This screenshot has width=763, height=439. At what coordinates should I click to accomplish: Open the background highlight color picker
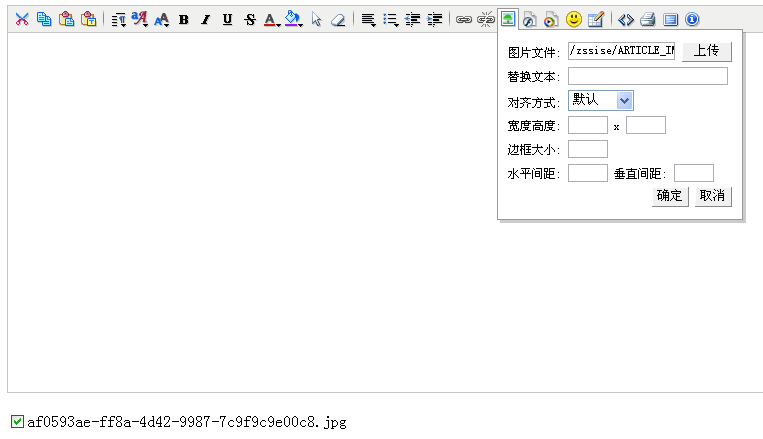(x=293, y=19)
